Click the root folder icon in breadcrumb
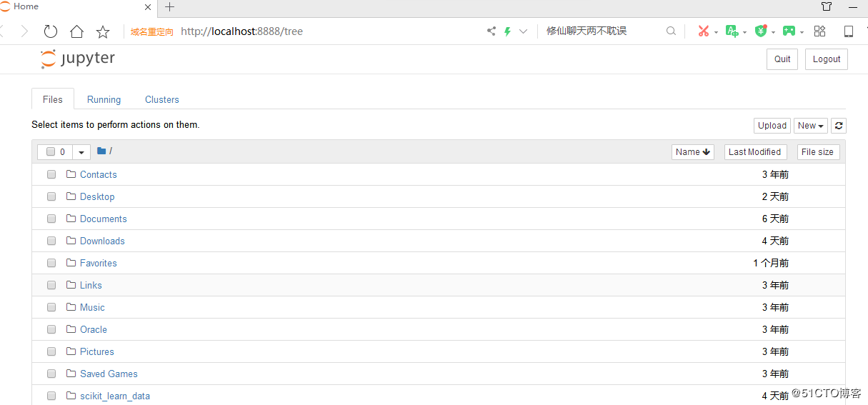Screen dimensions: 868x405 101,151
